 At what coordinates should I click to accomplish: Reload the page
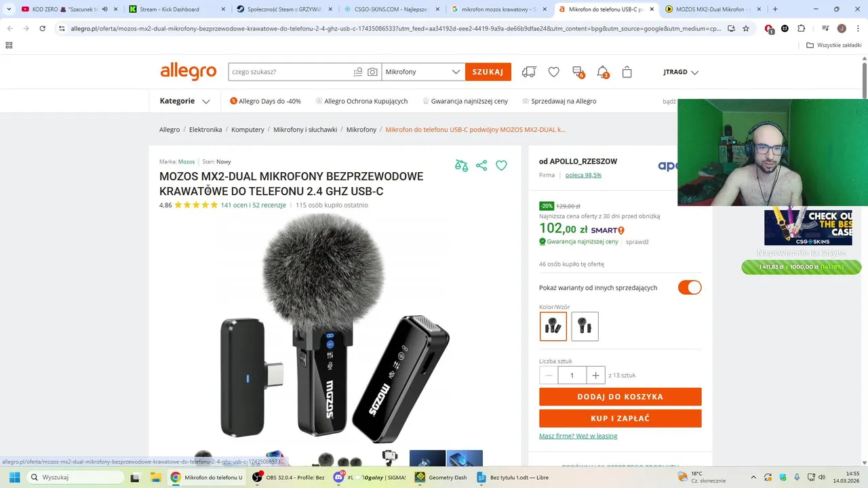pos(42,28)
